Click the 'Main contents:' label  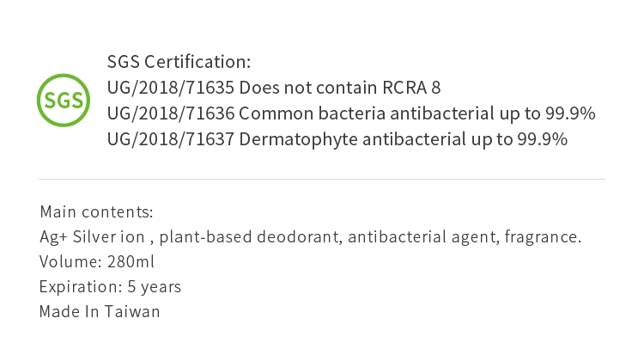96,211
